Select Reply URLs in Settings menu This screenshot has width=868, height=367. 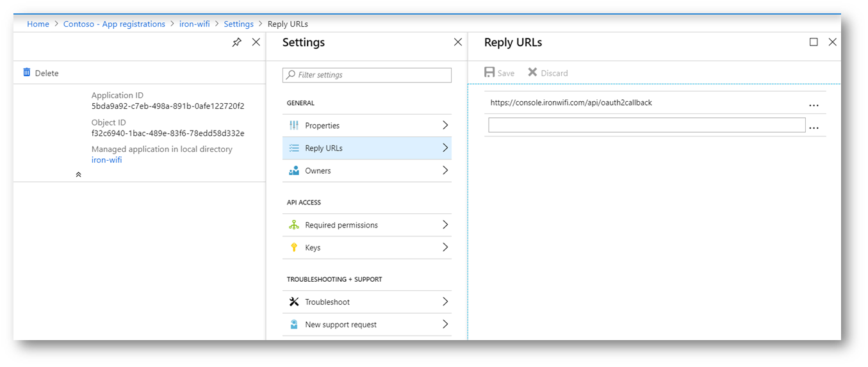367,148
